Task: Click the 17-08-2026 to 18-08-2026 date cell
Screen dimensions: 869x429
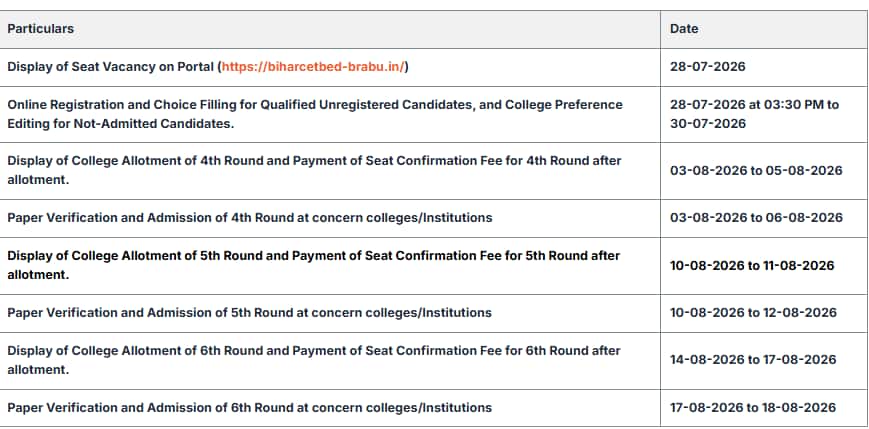Action: pyautogui.click(x=753, y=408)
